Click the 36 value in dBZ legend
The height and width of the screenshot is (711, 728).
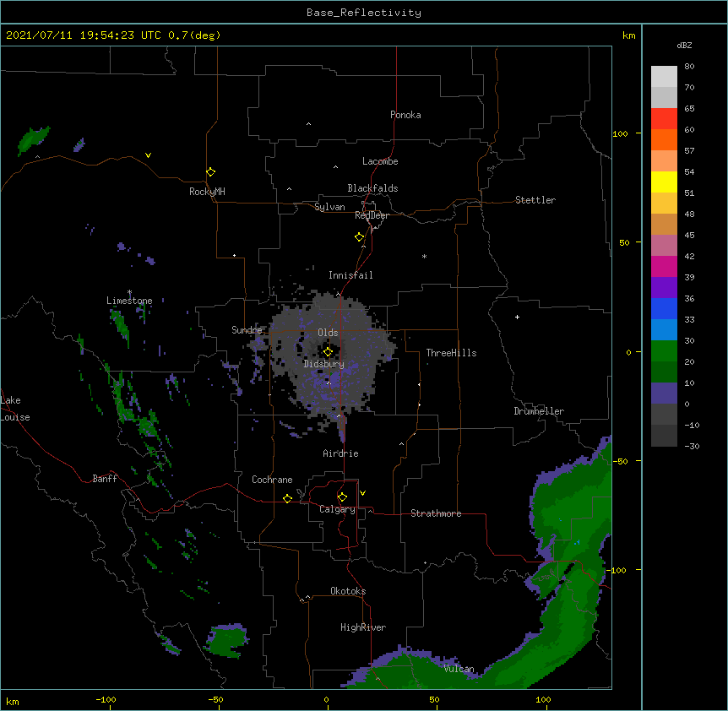pyautogui.click(x=689, y=298)
